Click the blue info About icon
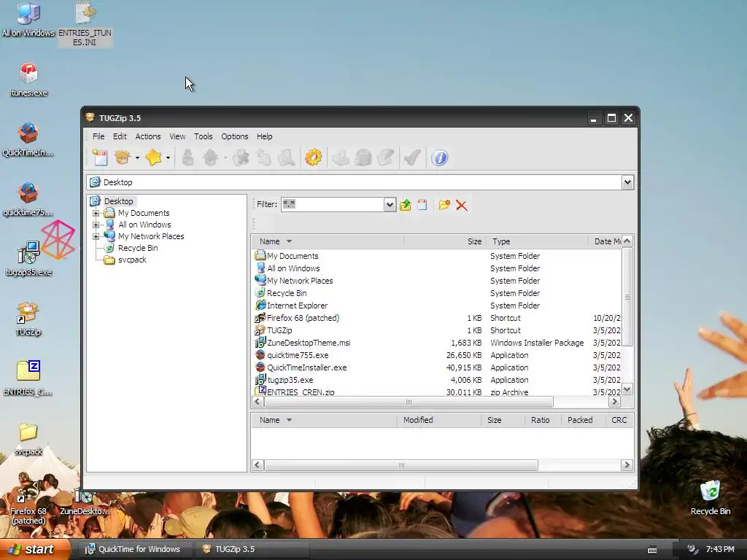 click(x=439, y=157)
